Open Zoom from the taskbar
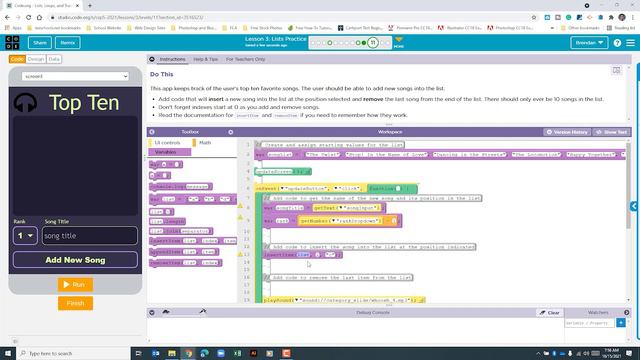The width and height of the screenshot is (640, 360). 221,353
